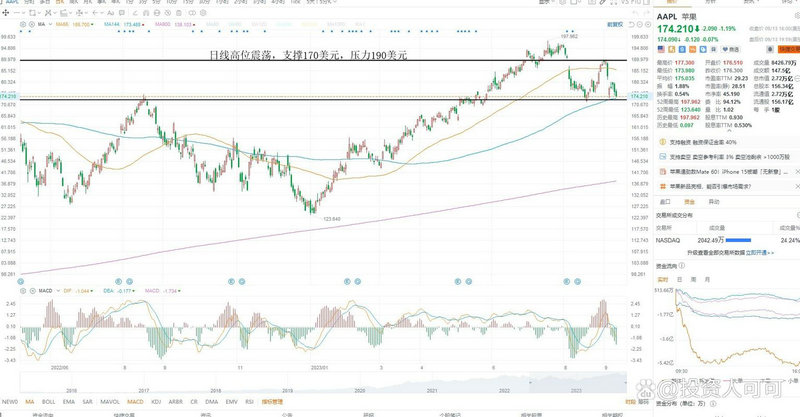Open rectangle tool dropdown arrow
800x417 pixels.
pyautogui.click(x=39, y=13)
